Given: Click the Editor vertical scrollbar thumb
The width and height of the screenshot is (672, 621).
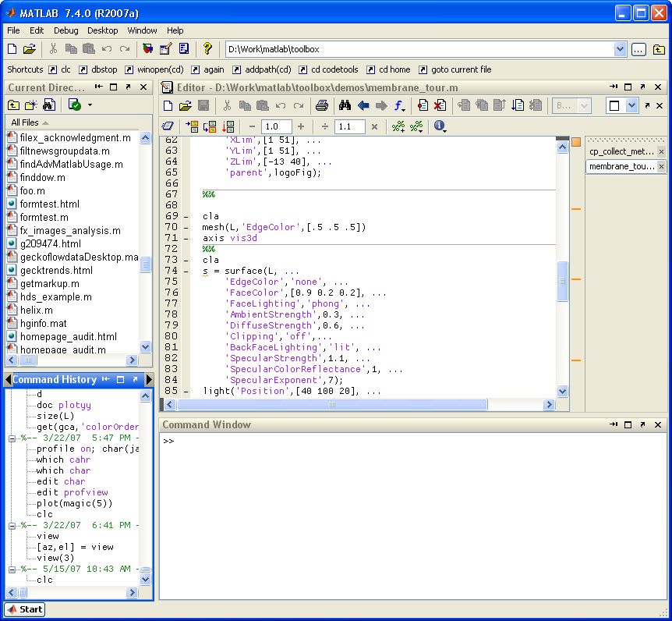Looking at the screenshot, I should pos(563,281).
